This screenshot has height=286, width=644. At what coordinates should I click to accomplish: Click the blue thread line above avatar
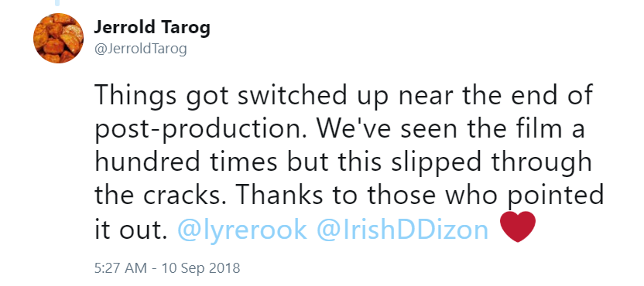click(x=57, y=2)
